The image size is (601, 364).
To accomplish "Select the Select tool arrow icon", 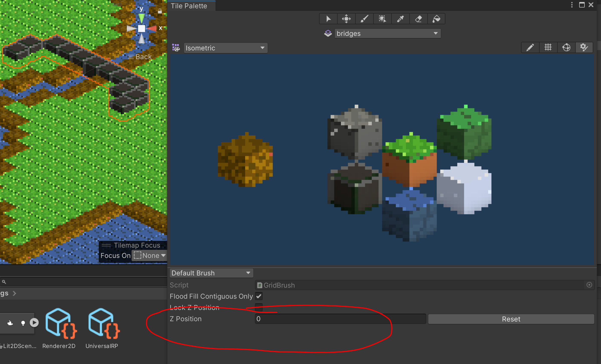I will click(328, 19).
